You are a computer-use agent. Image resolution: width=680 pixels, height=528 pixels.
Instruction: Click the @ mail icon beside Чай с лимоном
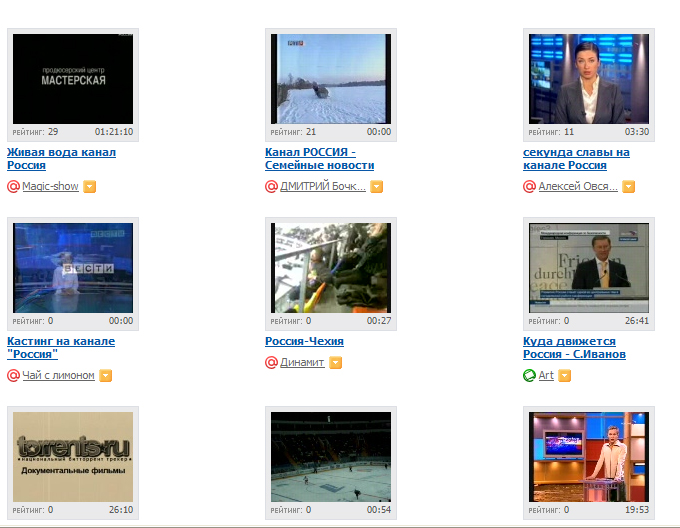(13, 375)
